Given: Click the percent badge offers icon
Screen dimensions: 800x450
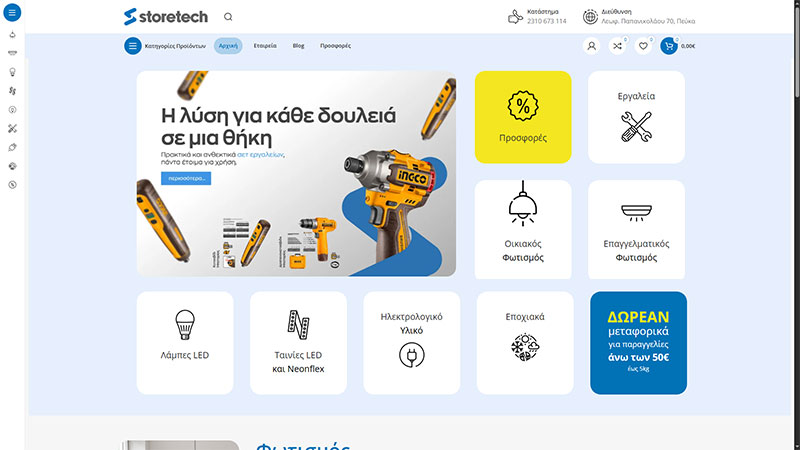Looking at the screenshot, I should (523, 106).
